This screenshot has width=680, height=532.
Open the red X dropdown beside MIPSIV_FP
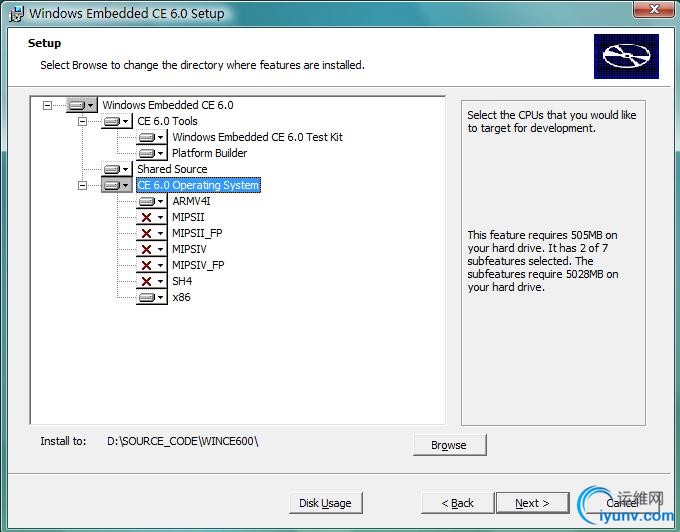(152, 265)
